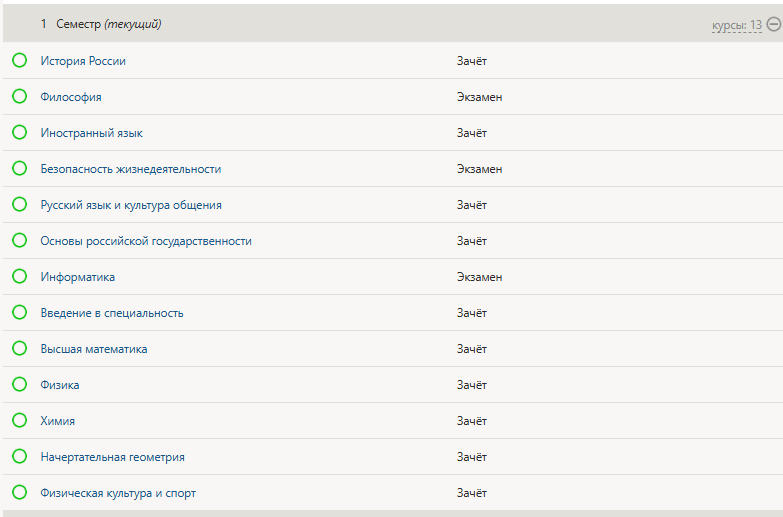Click the курсы: 13 counter
The width and height of the screenshot is (783, 517).
coord(736,25)
